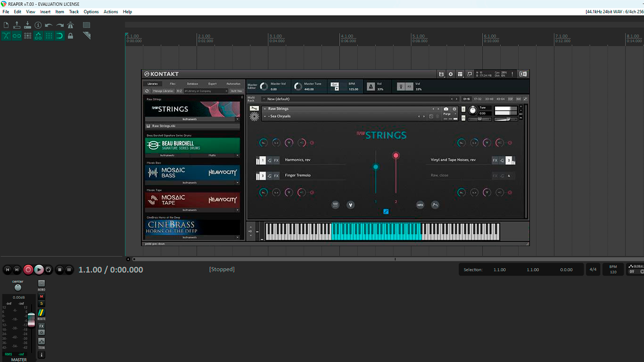Switch to Kontakt Libraries tab

click(x=153, y=84)
